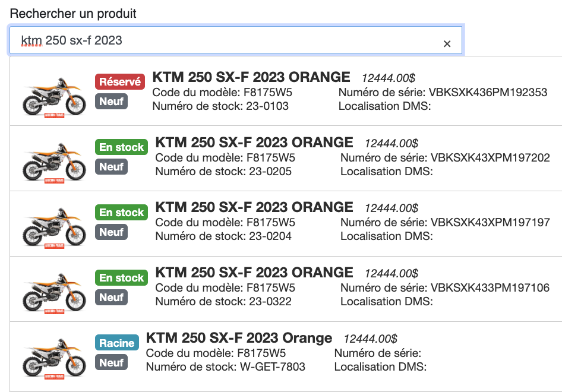Image resolution: width=562 pixels, height=392 pixels.
Task: Select the KTM 250 SX-F title with stock 23-0205
Action: pyautogui.click(x=254, y=143)
